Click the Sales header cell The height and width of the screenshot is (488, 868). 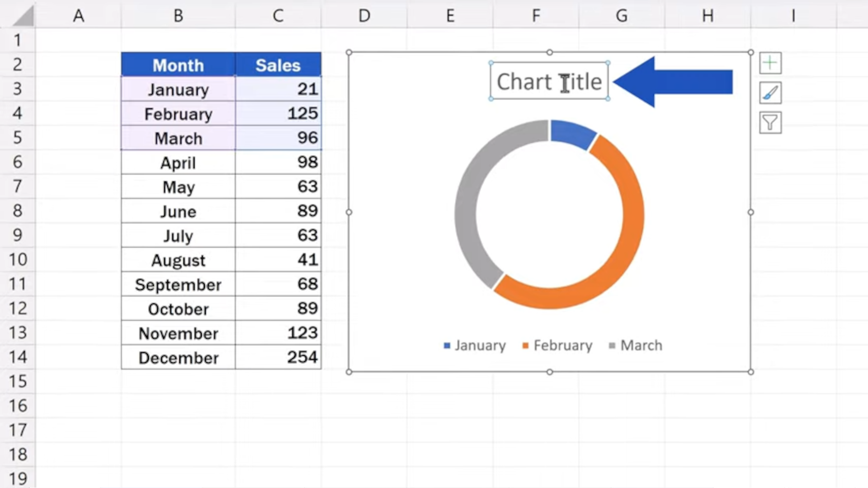click(x=278, y=65)
